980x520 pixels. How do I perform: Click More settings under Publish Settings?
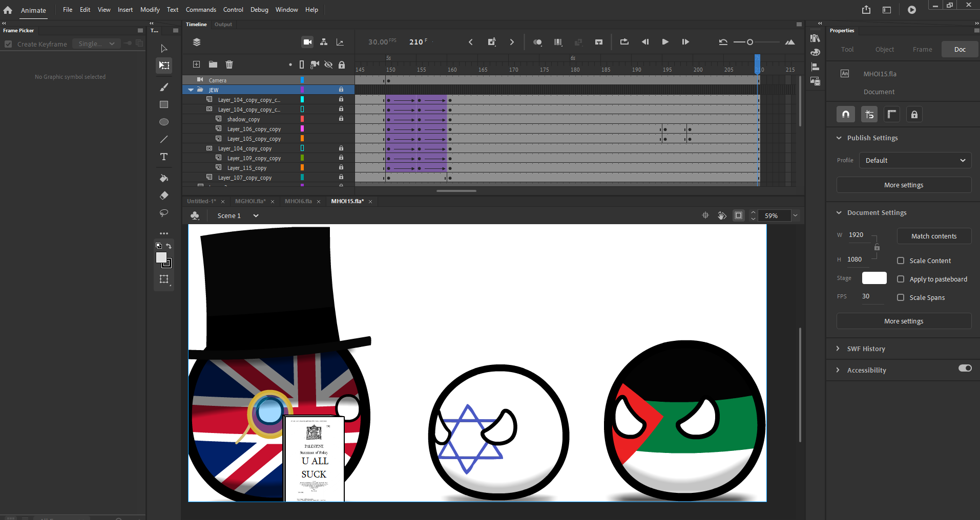click(x=904, y=185)
